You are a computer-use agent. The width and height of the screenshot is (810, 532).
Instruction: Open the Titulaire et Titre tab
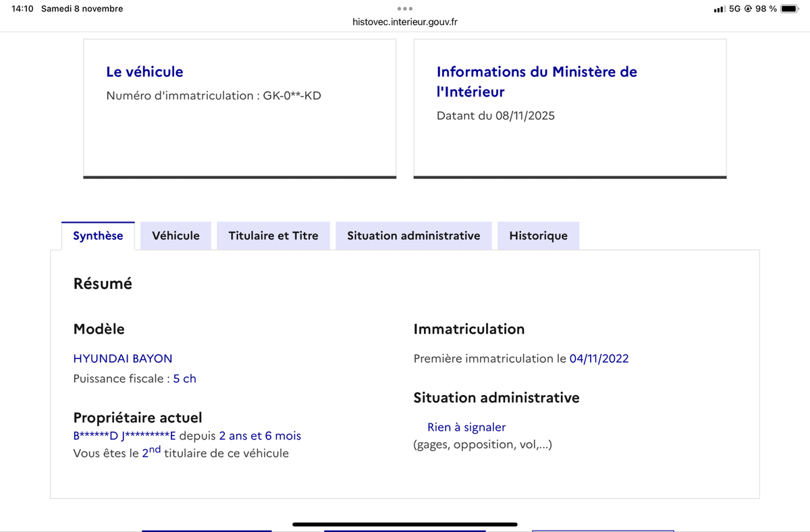[273, 236]
